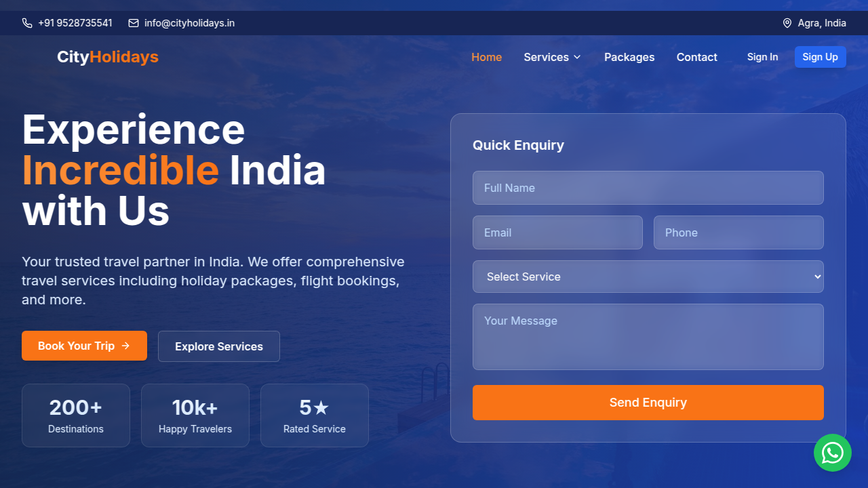Screen dimensions: 868x488
Task: Go to the Home menu item
Action: pos(486,57)
